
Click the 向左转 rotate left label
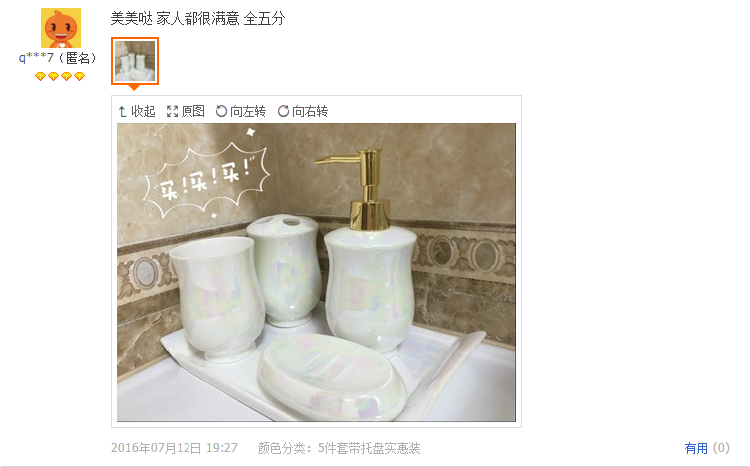248,111
